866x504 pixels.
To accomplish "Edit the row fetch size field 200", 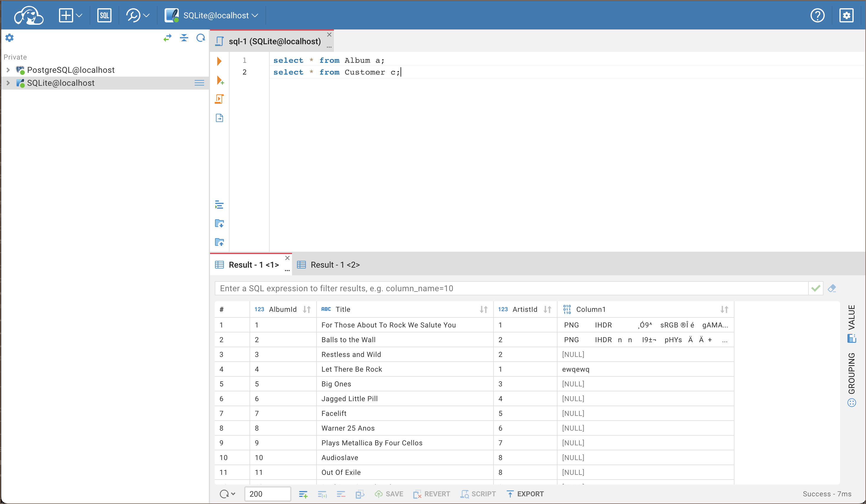I will click(x=267, y=494).
